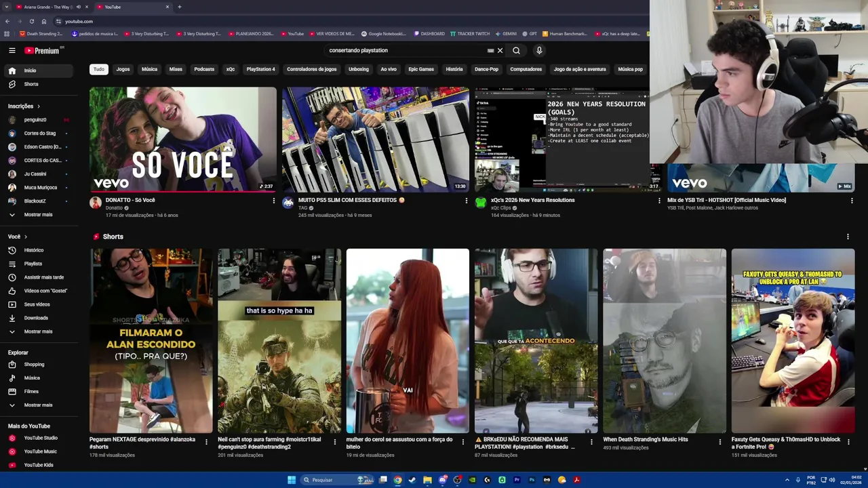
Task: Open the Inscrições section chevron
Action: click(x=39, y=106)
